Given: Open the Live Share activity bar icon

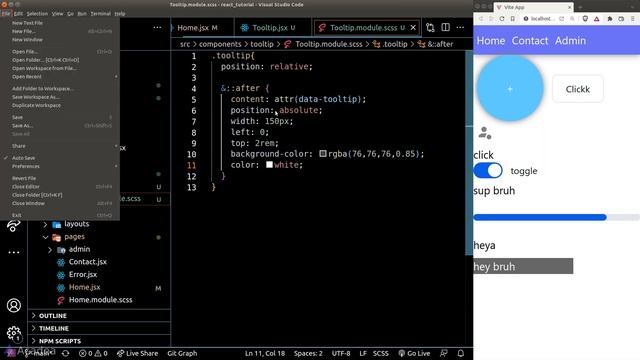Looking at the screenshot, I should tap(14, 226).
